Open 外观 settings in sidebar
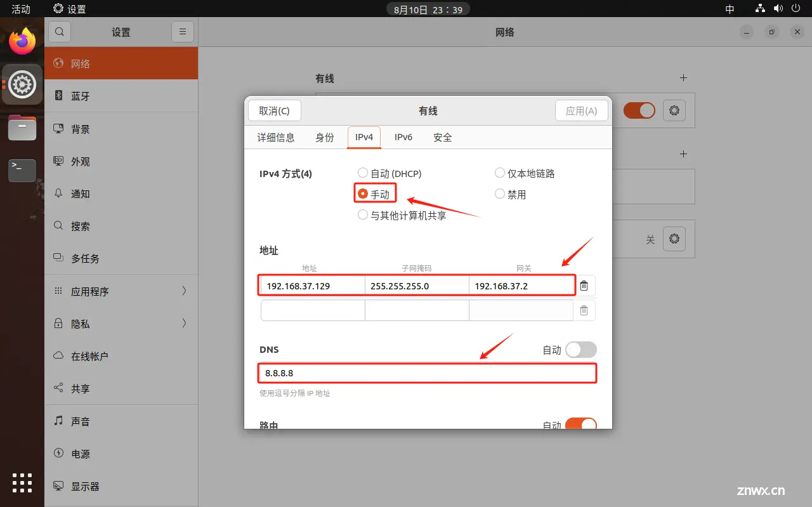 [x=121, y=161]
